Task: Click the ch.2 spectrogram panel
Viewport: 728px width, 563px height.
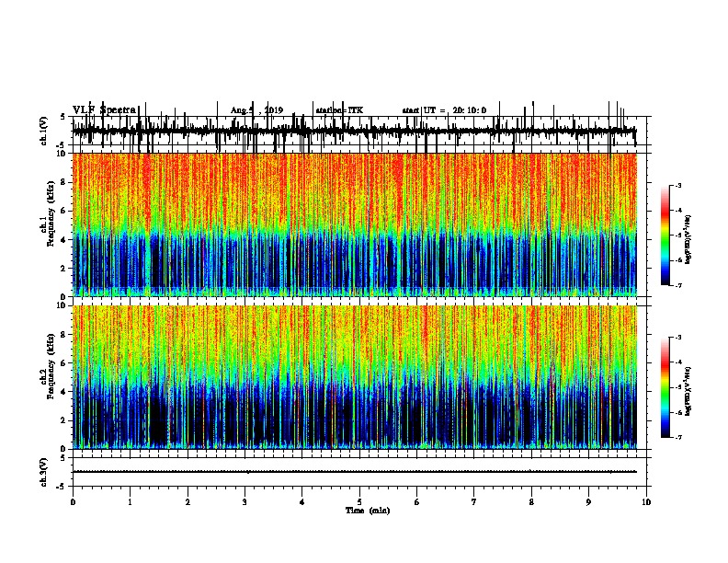Action: tap(355, 377)
